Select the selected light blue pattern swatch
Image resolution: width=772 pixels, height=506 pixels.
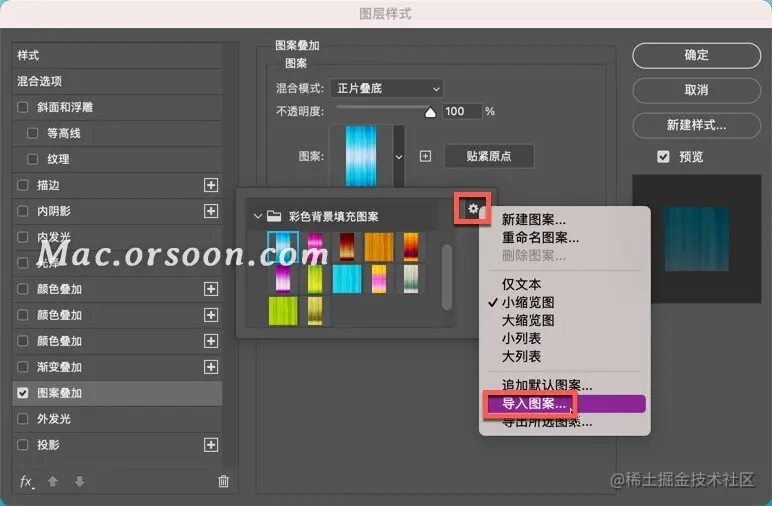click(x=283, y=246)
